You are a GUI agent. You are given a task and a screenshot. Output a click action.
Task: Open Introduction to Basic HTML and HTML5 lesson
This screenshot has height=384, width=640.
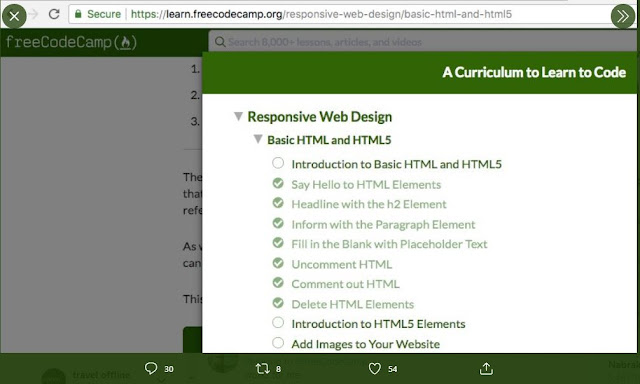[396, 164]
